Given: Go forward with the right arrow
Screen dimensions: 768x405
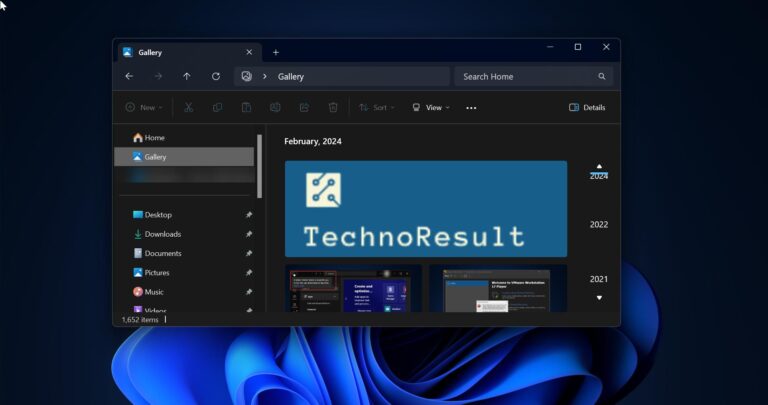Looking at the screenshot, I should click(158, 76).
